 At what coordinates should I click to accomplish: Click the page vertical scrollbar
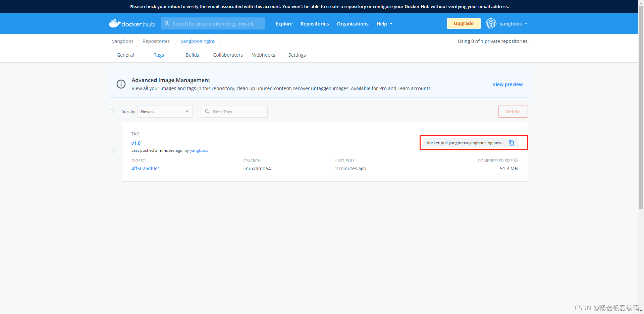coord(641,107)
